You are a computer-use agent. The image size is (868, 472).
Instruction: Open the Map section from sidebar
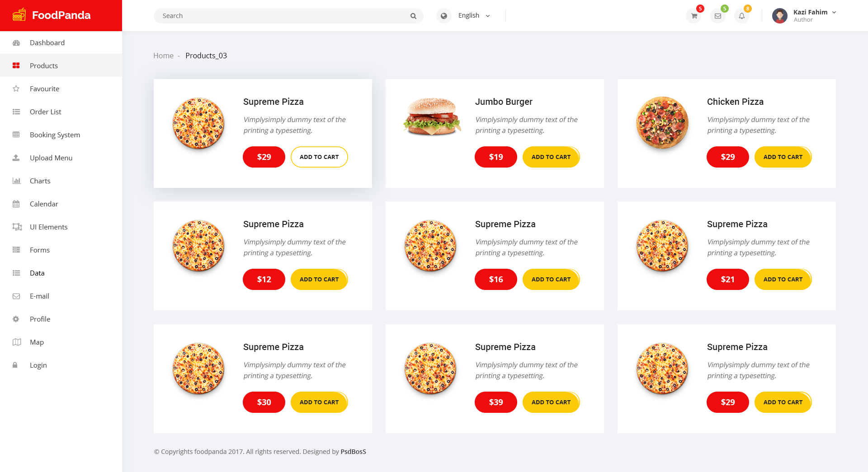(x=16, y=342)
